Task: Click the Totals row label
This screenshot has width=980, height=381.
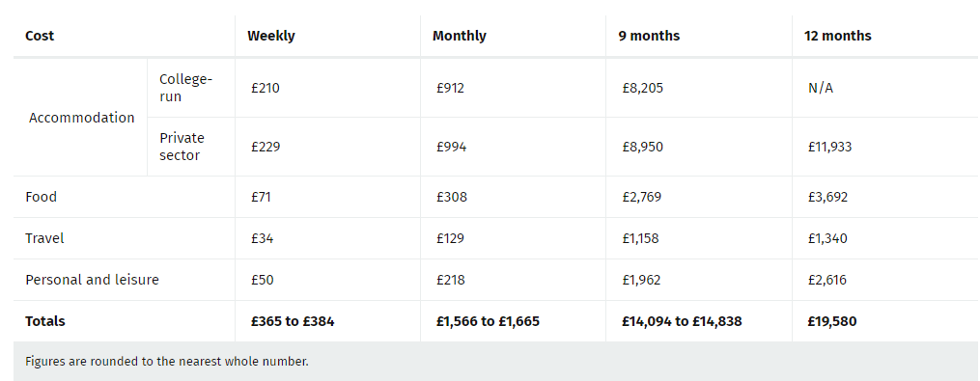Action: click(45, 321)
